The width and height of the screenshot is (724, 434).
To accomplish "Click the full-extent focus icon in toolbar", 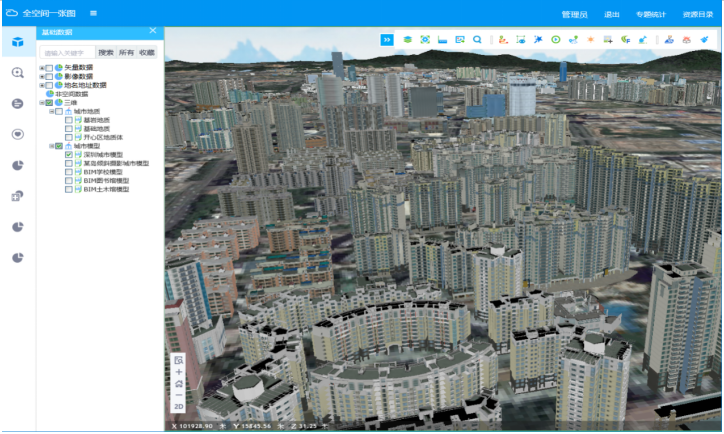I will click(425, 40).
